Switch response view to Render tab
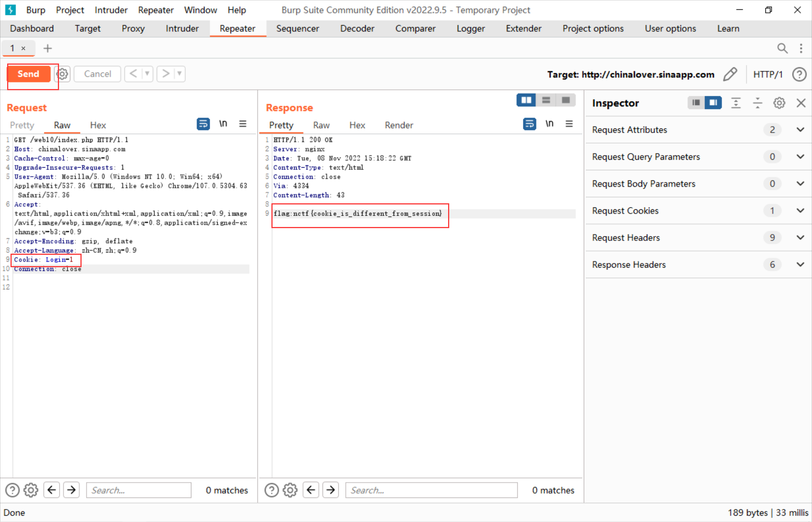 click(398, 125)
